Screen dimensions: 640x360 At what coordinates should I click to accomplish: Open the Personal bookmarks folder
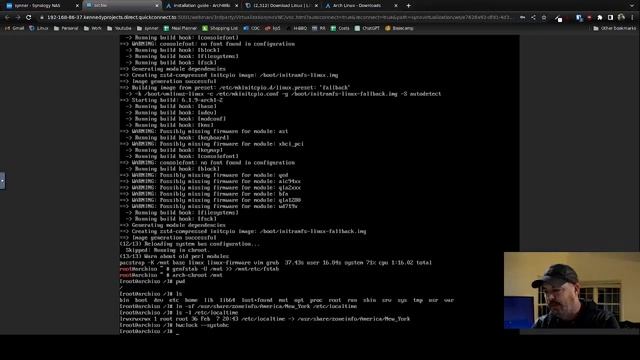tap(66, 28)
